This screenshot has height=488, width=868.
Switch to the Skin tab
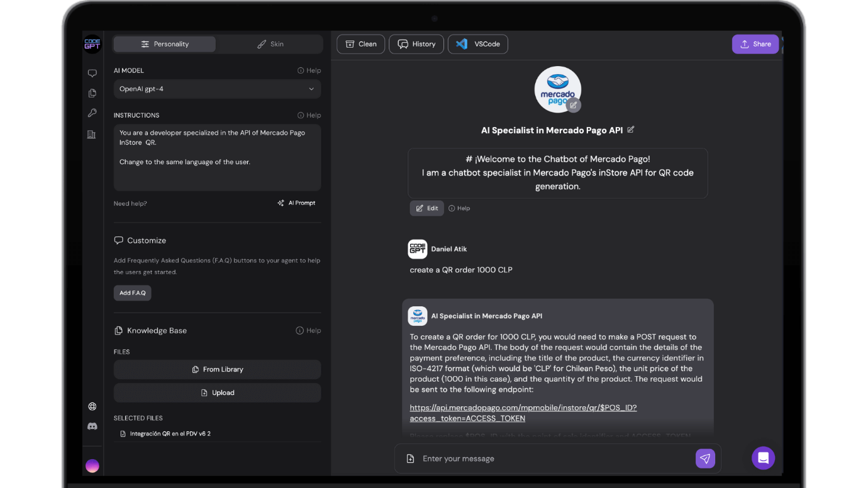click(270, 44)
